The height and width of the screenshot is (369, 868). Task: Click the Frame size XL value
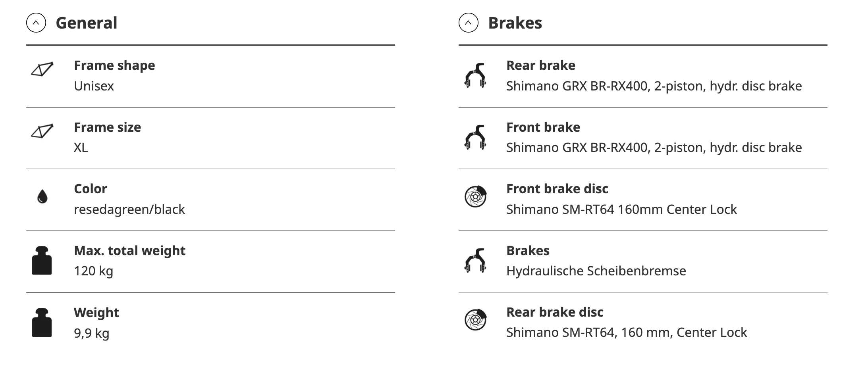(81, 148)
